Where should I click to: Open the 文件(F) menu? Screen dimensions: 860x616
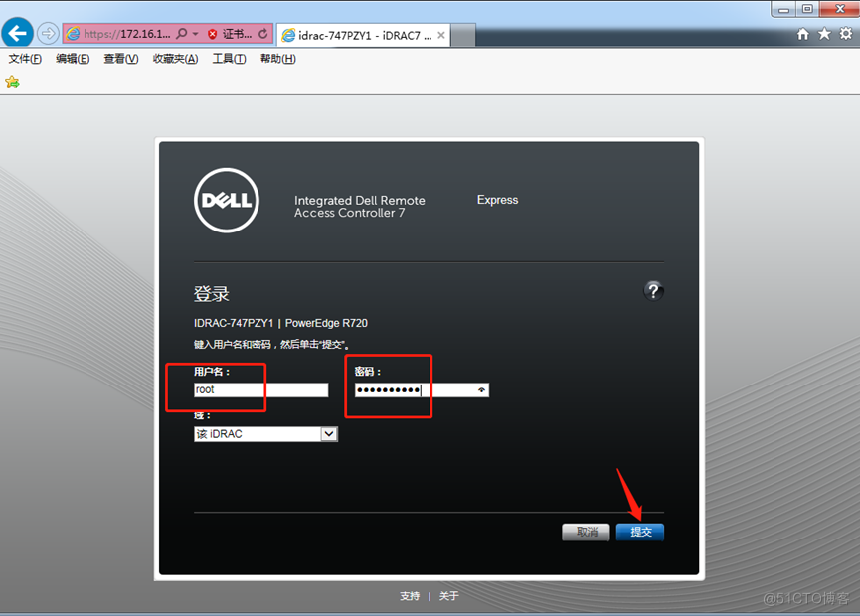[25, 59]
